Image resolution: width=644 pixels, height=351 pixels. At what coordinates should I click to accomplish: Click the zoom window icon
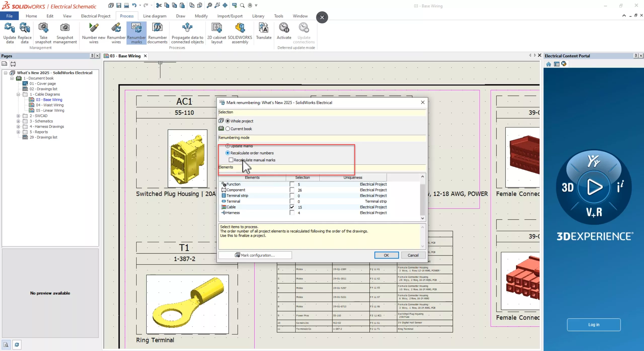(x=217, y=5)
